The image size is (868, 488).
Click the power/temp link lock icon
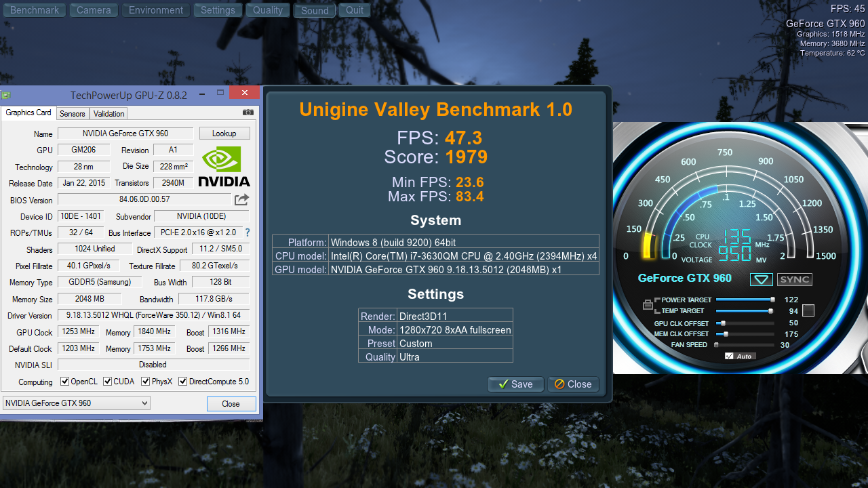point(648,305)
